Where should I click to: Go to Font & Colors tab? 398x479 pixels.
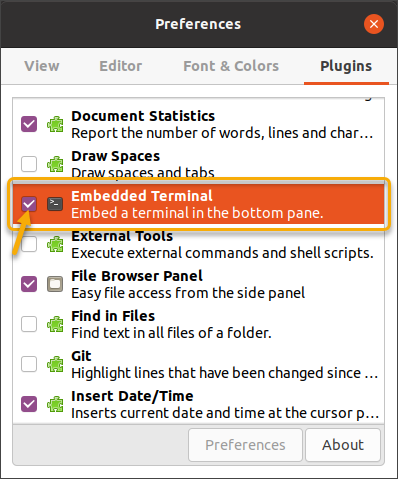tap(231, 66)
